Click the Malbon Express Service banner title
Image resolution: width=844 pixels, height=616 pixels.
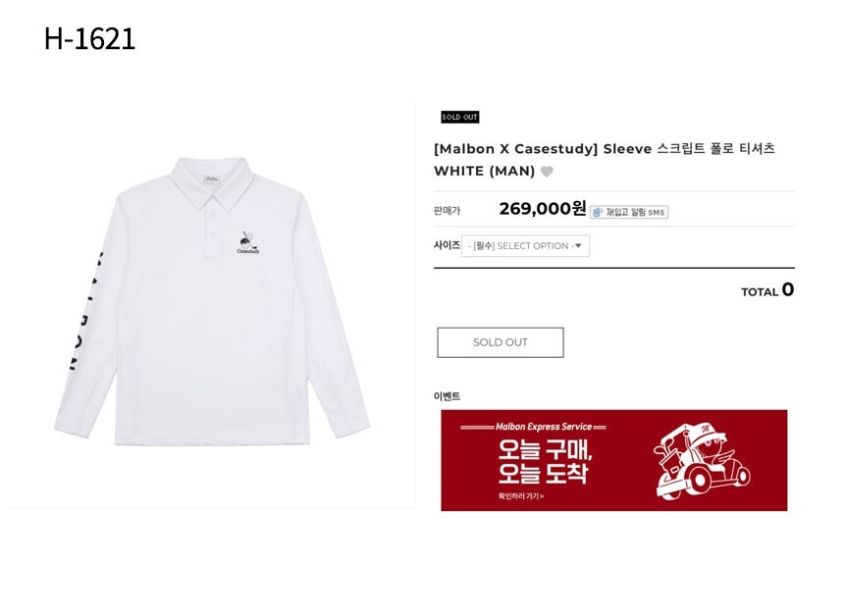(544, 427)
